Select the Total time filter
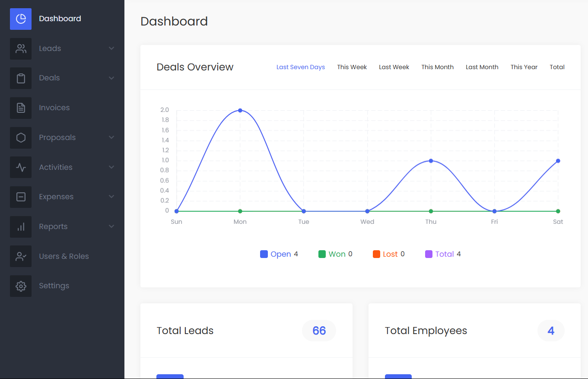 click(x=557, y=67)
